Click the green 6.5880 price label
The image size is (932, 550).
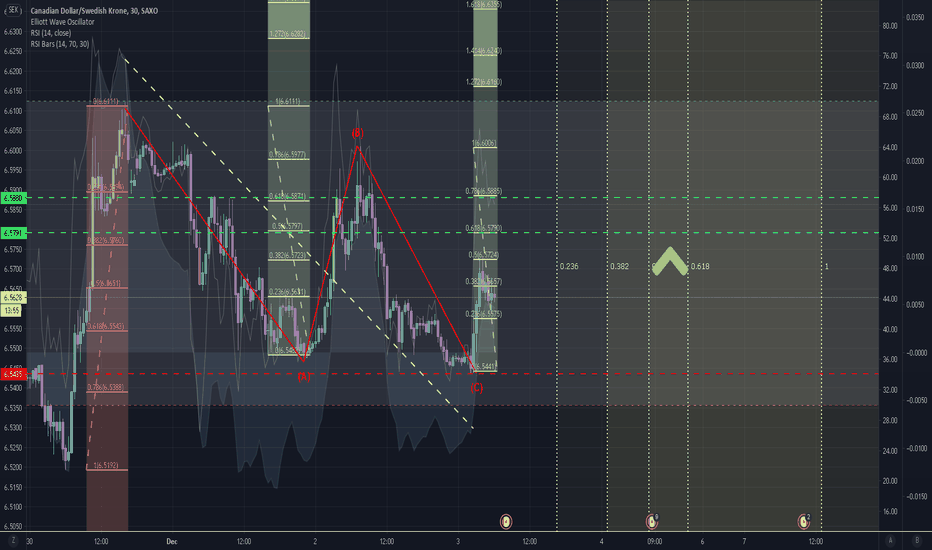click(x=13, y=198)
